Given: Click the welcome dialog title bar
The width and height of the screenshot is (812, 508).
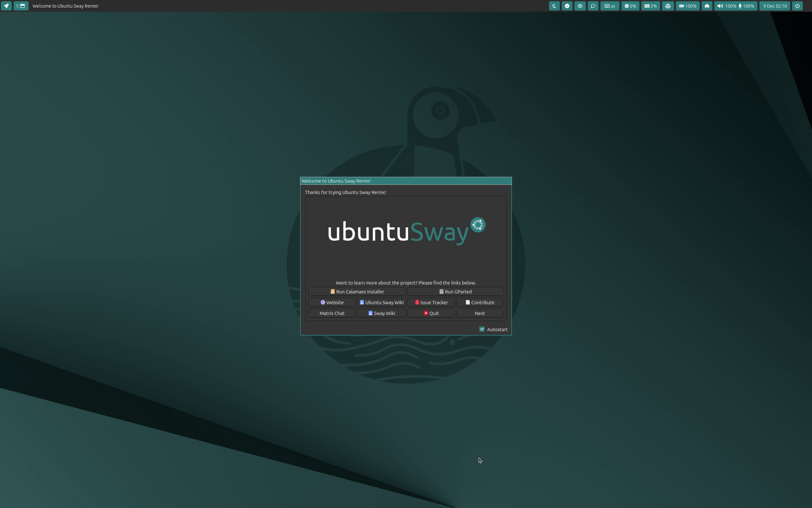Looking at the screenshot, I should (x=406, y=181).
